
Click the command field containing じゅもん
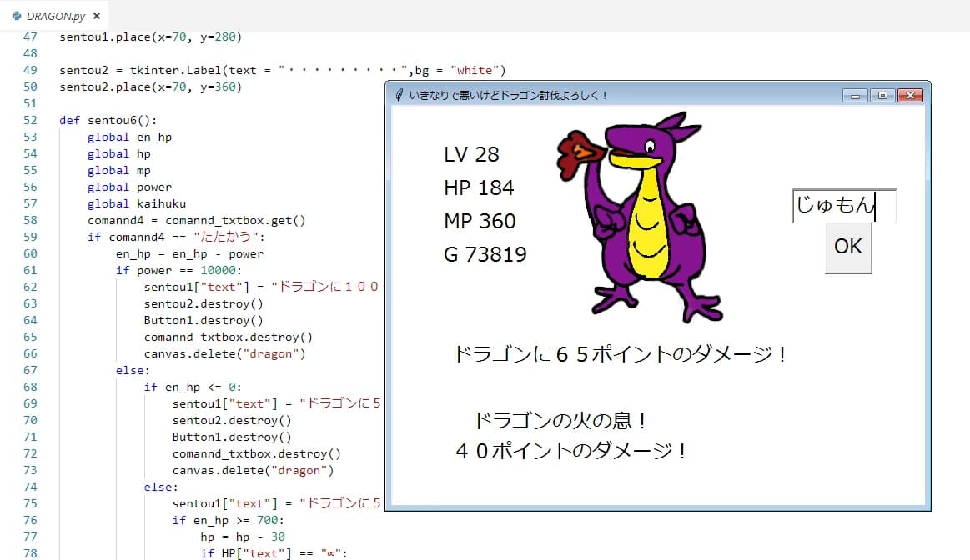point(842,205)
